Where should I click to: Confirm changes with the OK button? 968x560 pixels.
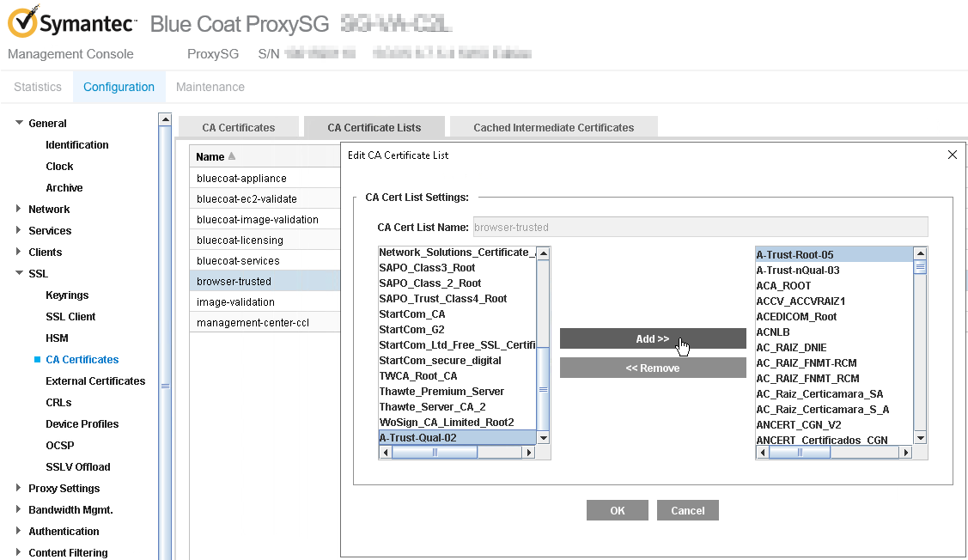click(x=617, y=509)
